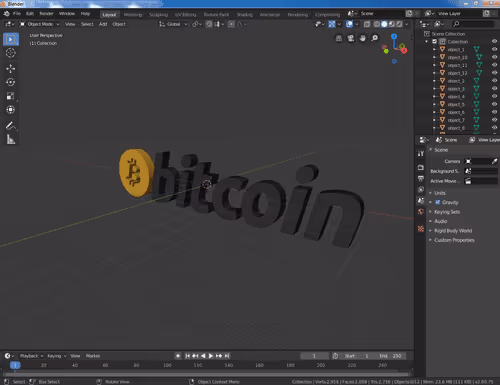Click the blue timeline playhead marker
The image size is (500, 385).
click(15, 365)
